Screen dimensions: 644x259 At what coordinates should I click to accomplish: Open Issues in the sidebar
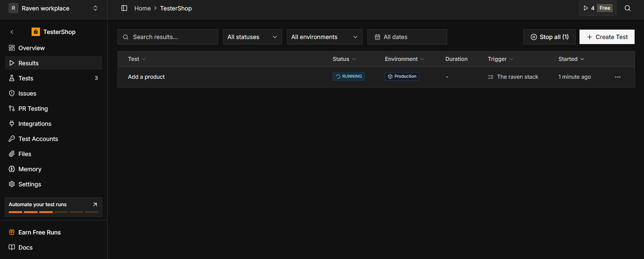[53, 94]
